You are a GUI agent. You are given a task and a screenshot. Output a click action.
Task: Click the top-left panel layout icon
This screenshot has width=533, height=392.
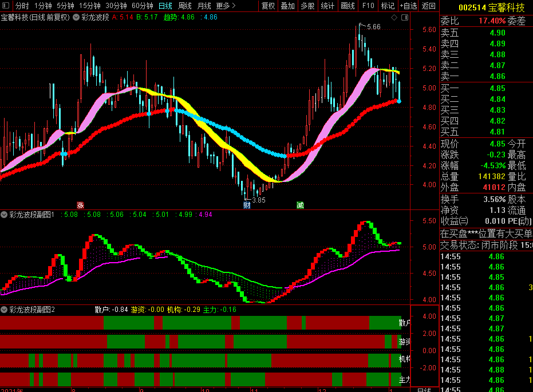(5, 6)
